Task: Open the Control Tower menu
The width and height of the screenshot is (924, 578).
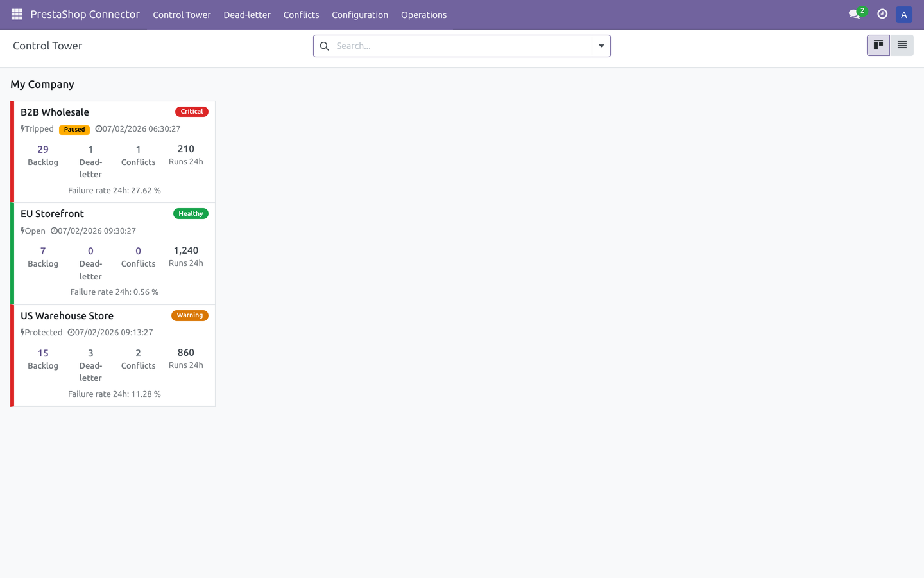Action: tap(182, 15)
